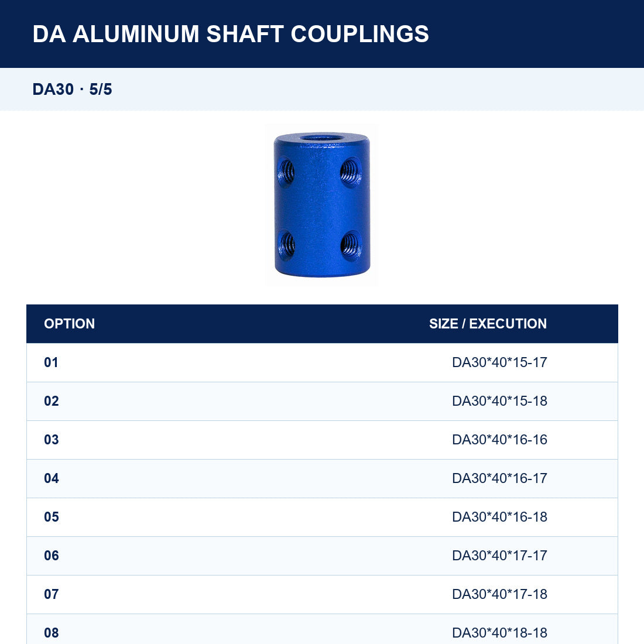Click size DA30*40*17-18

[499, 594]
